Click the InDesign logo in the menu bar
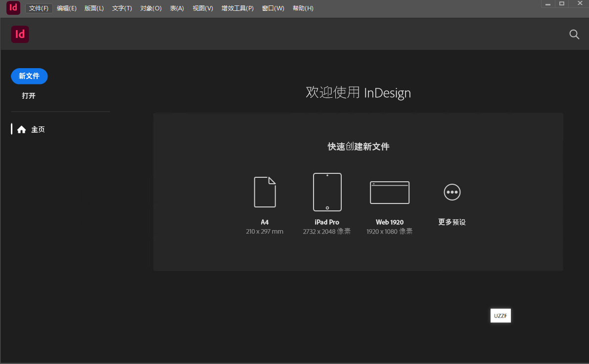This screenshot has height=364, width=589. [x=13, y=7]
